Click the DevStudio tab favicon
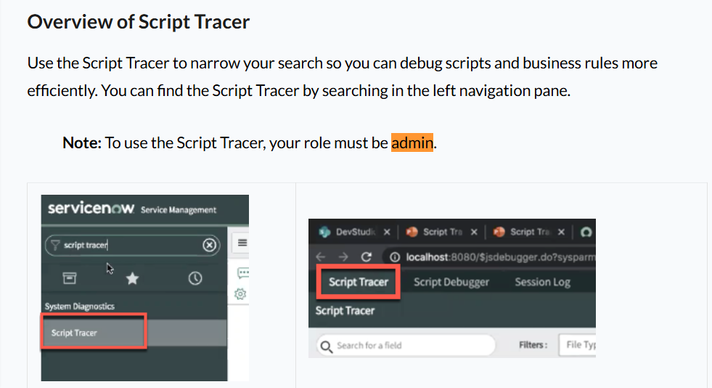712x388 pixels. click(x=324, y=232)
